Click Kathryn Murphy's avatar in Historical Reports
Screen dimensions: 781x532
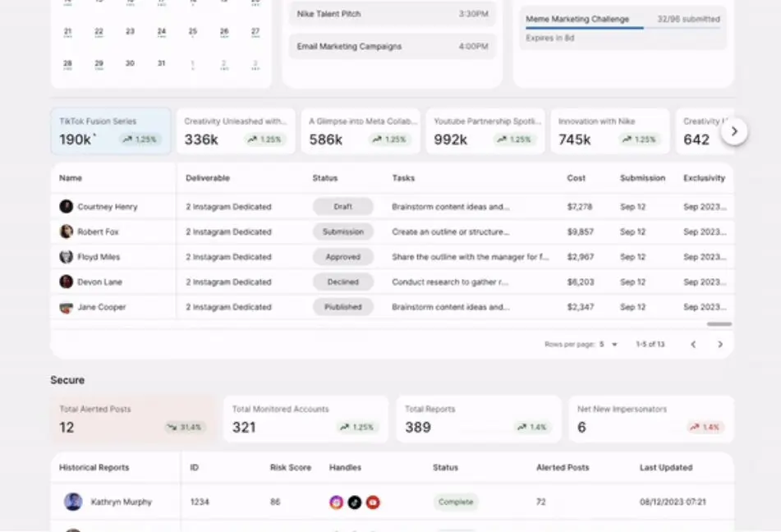pos(73,502)
